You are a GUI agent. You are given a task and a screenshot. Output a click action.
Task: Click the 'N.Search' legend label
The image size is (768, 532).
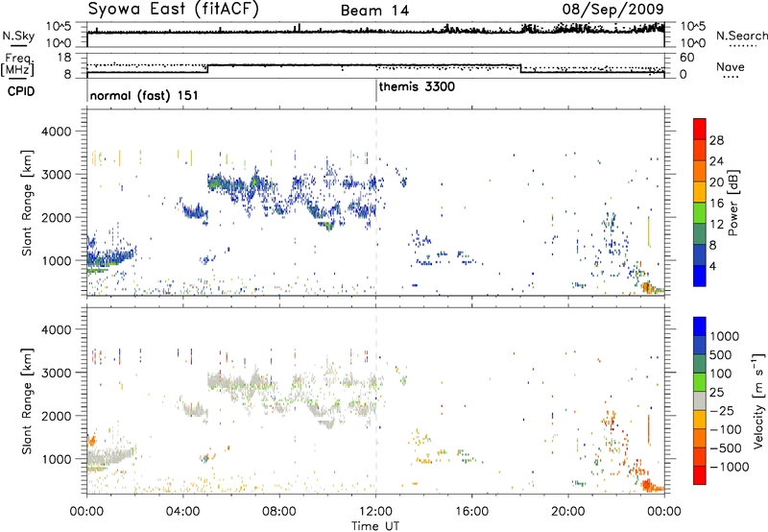741,36
